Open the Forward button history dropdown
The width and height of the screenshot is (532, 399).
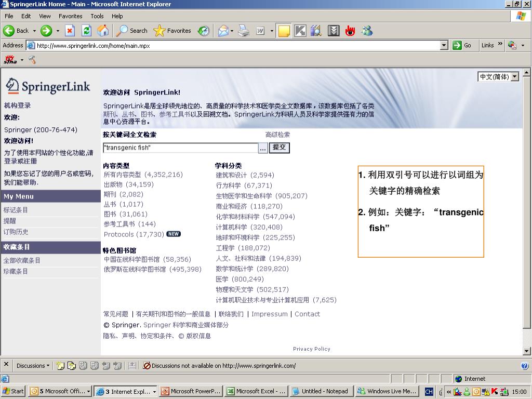[x=58, y=31]
